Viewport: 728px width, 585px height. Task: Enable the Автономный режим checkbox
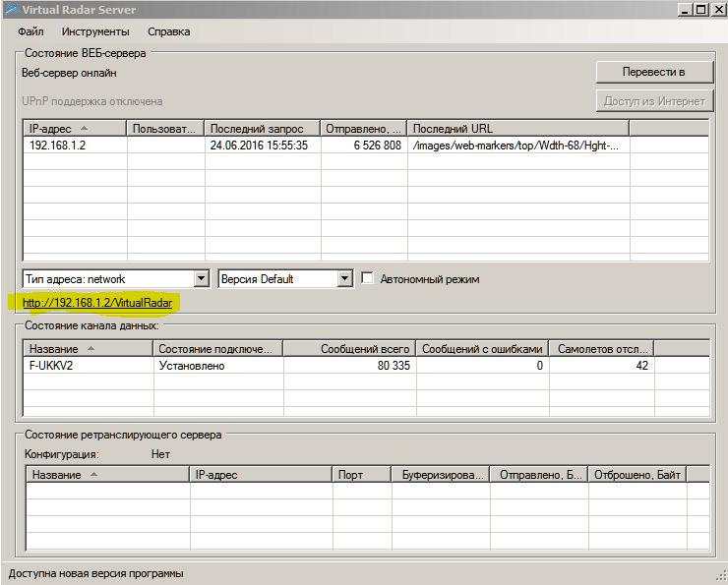tap(368, 279)
